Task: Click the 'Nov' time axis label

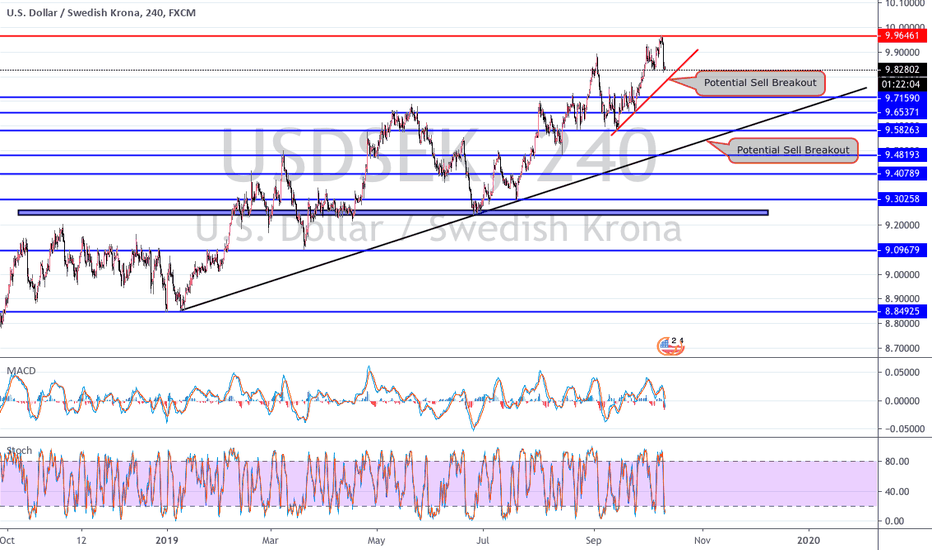Action: point(702,540)
